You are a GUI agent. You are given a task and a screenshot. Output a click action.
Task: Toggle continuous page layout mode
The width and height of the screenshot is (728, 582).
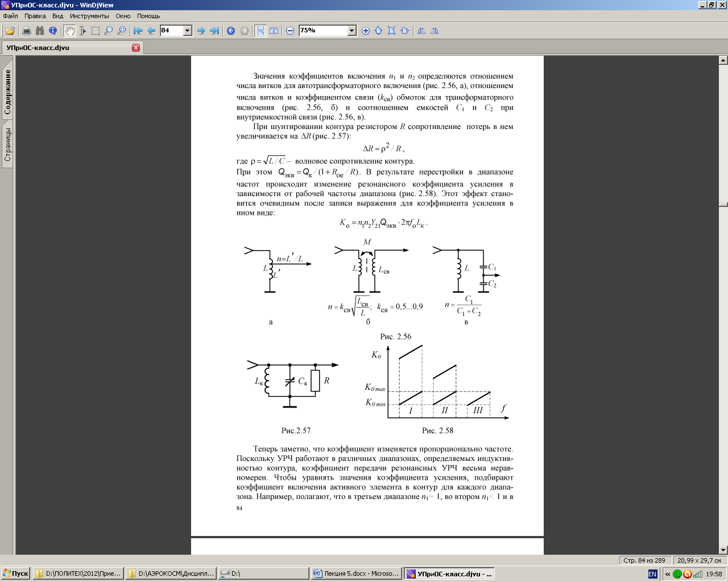[260, 31]
